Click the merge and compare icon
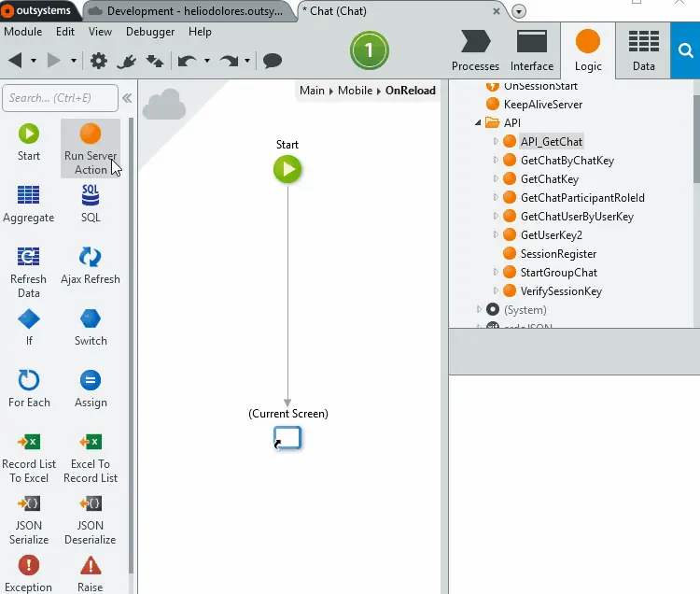The height and width of the screenshot is (594, 700). [x=154, y=61]
